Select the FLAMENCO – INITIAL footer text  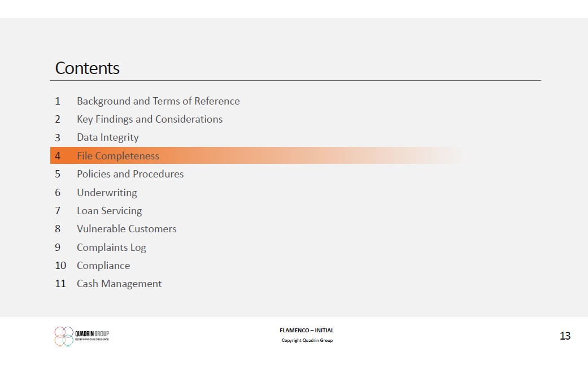pyautogui.click(x=307, y=331)
